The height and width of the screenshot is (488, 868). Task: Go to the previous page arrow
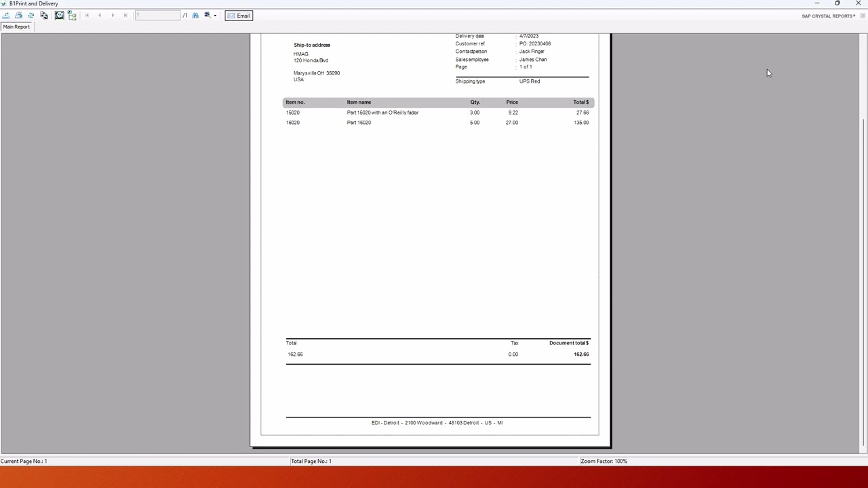click(100, 16)
